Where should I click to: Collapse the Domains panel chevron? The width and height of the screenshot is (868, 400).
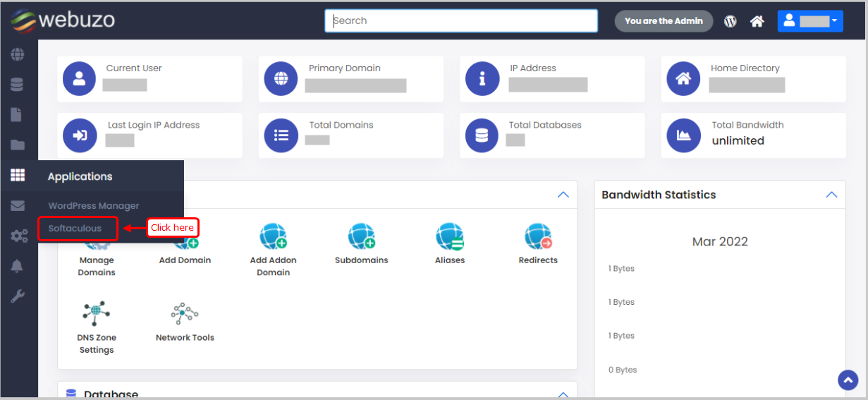(563, 195)
